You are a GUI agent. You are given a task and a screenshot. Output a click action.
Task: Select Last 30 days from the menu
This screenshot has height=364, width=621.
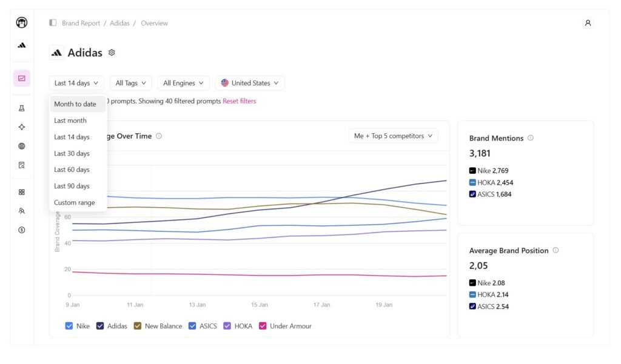(72, 153)
